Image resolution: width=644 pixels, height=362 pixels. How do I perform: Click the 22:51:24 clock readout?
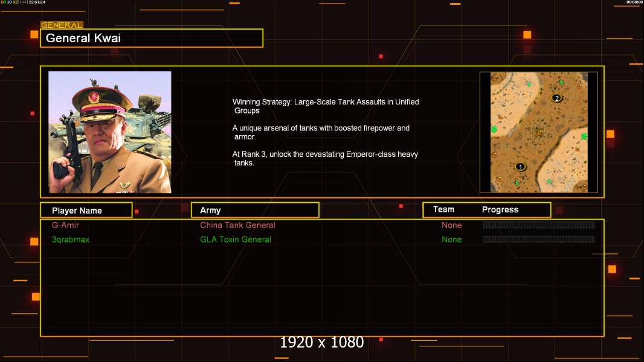(x=37, y=2)
